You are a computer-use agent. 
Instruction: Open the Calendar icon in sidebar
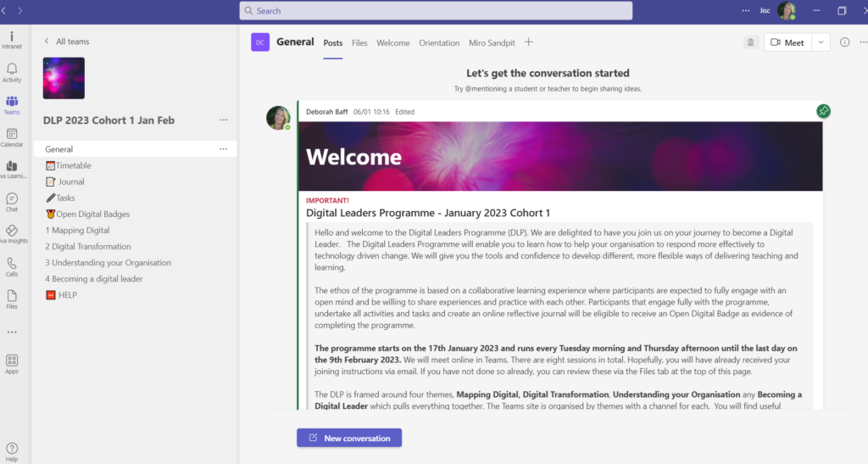click(12, 137)
